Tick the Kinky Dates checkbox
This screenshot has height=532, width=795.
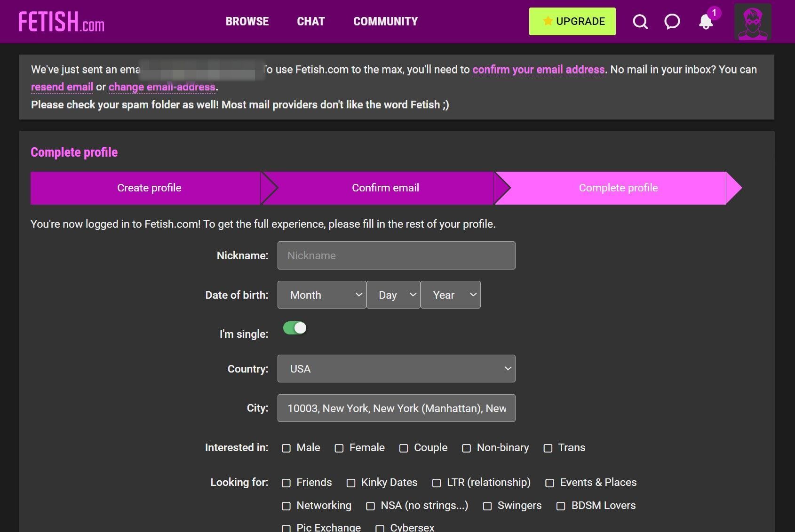coord(351,483)
